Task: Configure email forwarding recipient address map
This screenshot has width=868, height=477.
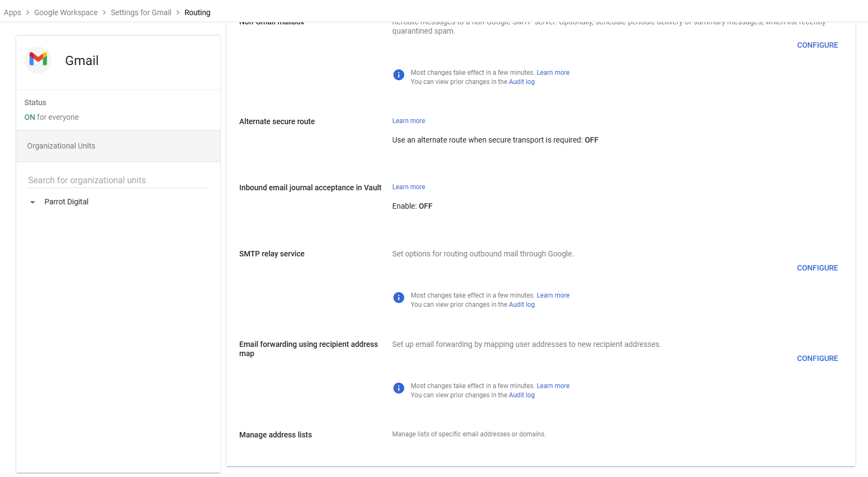Action: click(817, 358)
